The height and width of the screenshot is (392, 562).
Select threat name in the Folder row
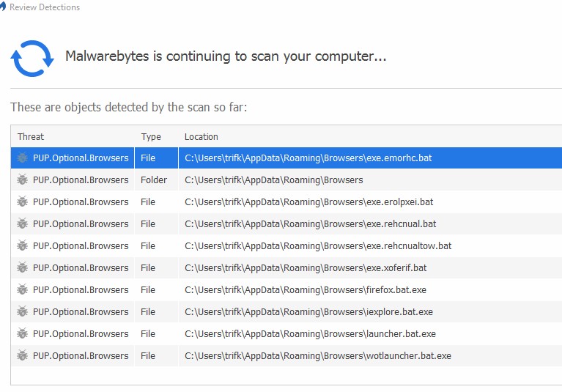pyautogui.click(x=81, y=180)
